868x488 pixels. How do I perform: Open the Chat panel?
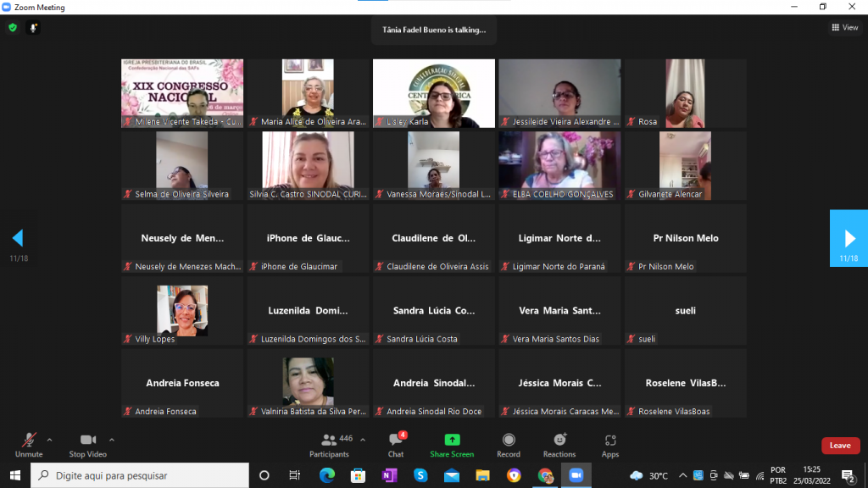[x=395, y=445]
